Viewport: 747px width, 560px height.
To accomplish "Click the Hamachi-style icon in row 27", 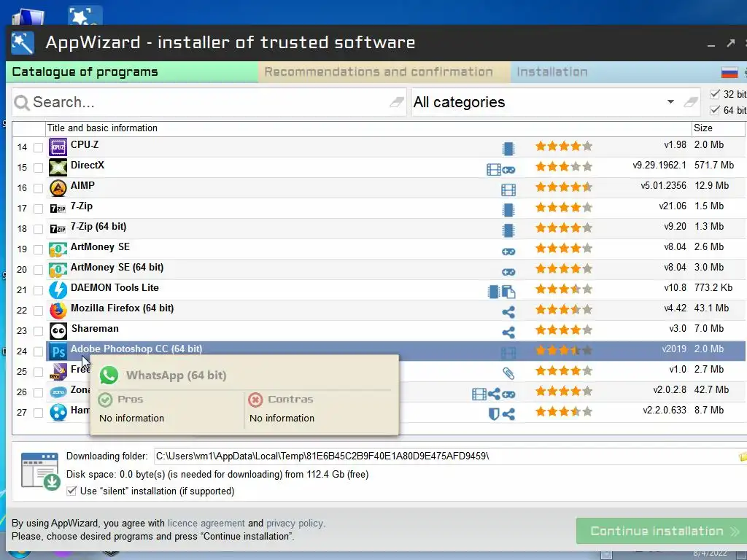I will (58, 413).
